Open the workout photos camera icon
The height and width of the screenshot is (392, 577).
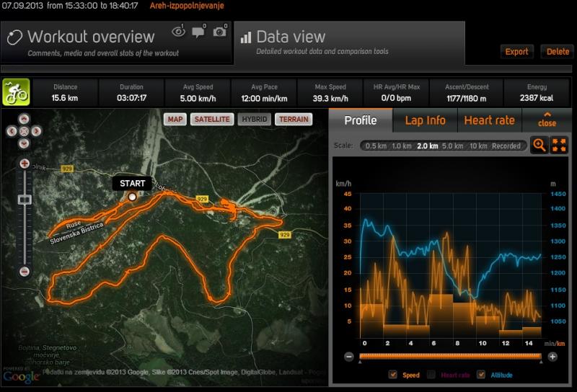tap(219, 32)
